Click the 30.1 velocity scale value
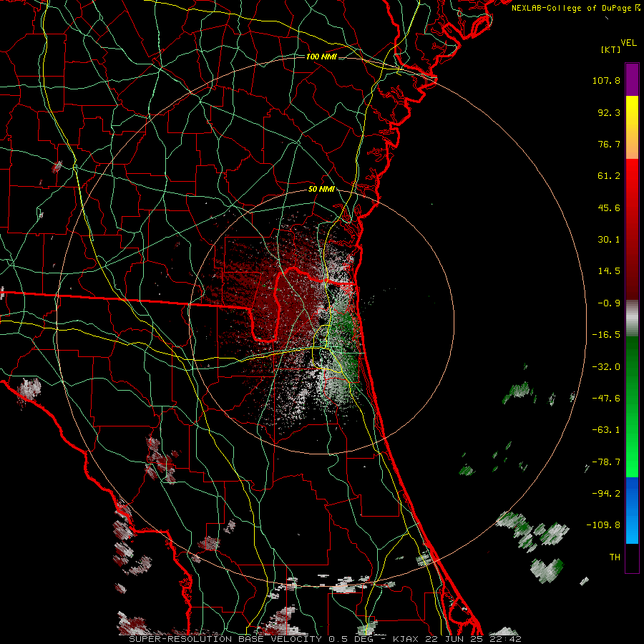Image resolution: width=644 pixels, height=644 pixels. pyautogui.click(x=609, y=240)
